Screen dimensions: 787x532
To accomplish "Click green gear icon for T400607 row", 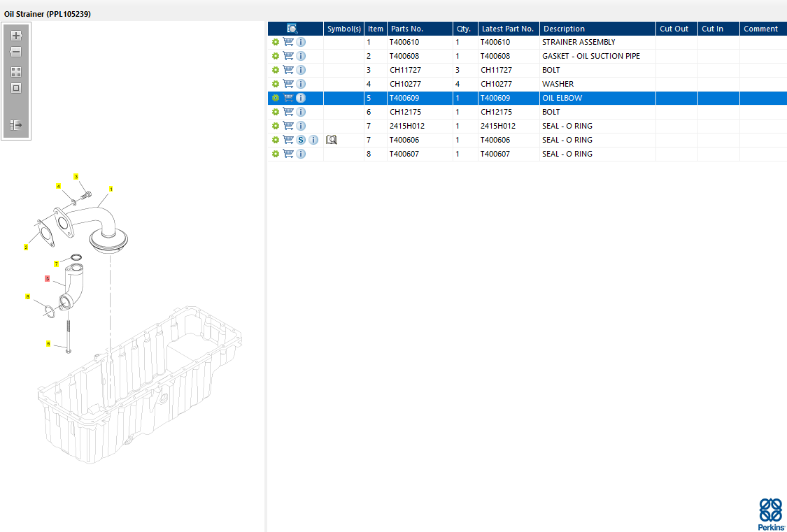I will tap(276, 154).
